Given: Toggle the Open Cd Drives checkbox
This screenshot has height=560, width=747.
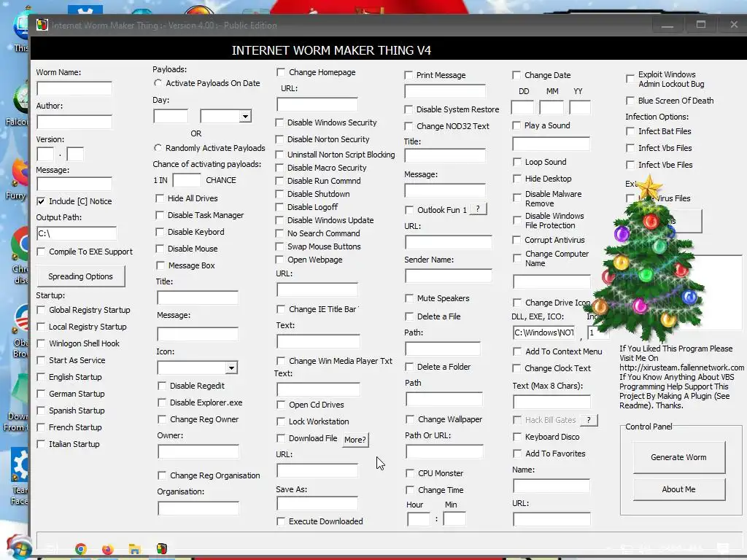Looking at the screenshot, I should [x=281, y=405].
